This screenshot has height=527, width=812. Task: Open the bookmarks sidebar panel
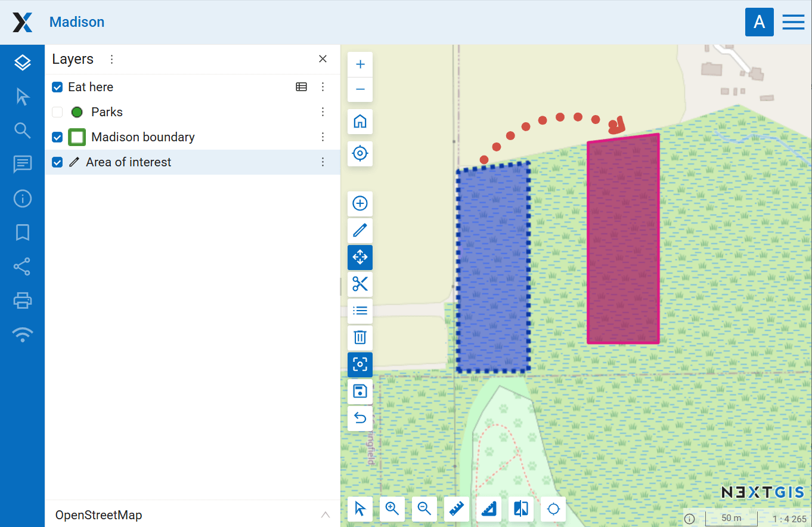23,232
